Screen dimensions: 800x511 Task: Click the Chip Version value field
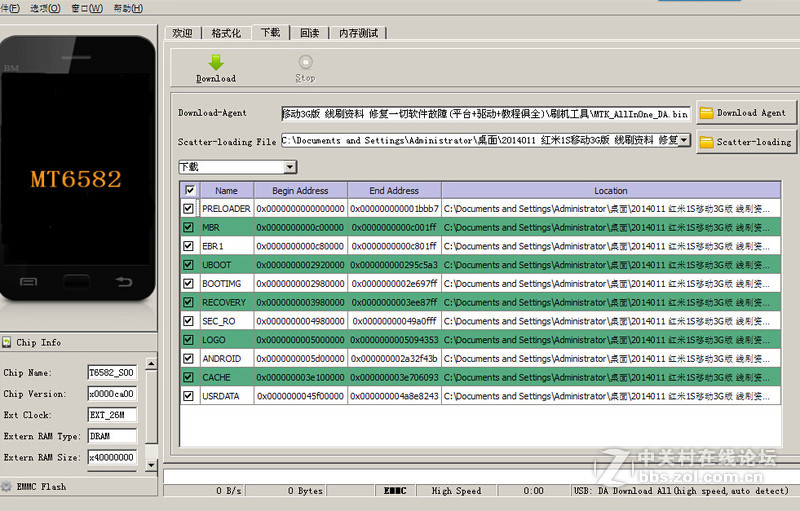(112, 394)
